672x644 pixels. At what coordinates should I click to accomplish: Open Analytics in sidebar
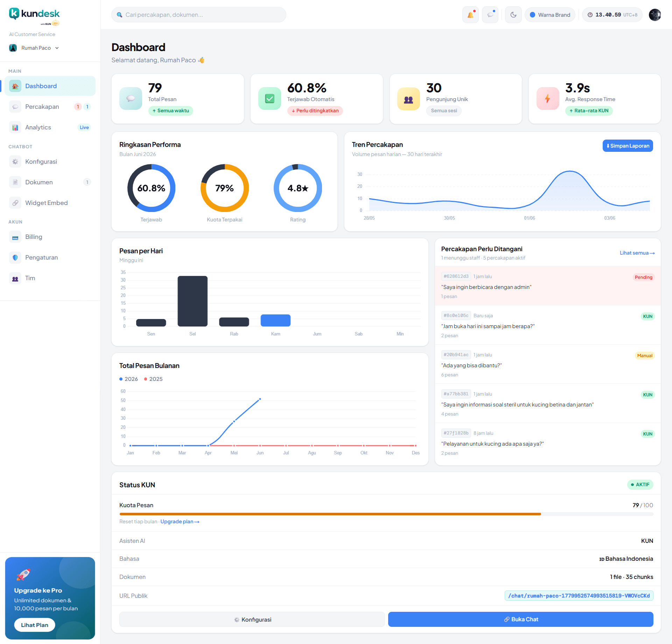[50, 127]
